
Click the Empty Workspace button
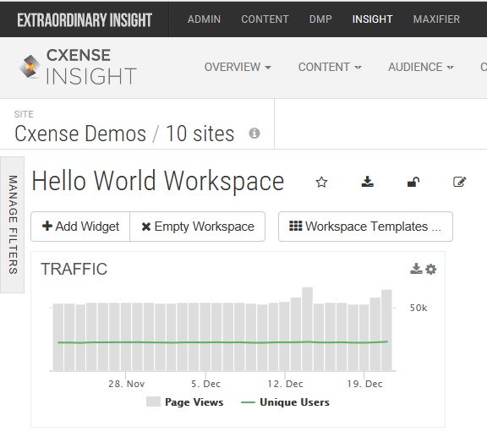pyautogui.click(x=198, y=227)
